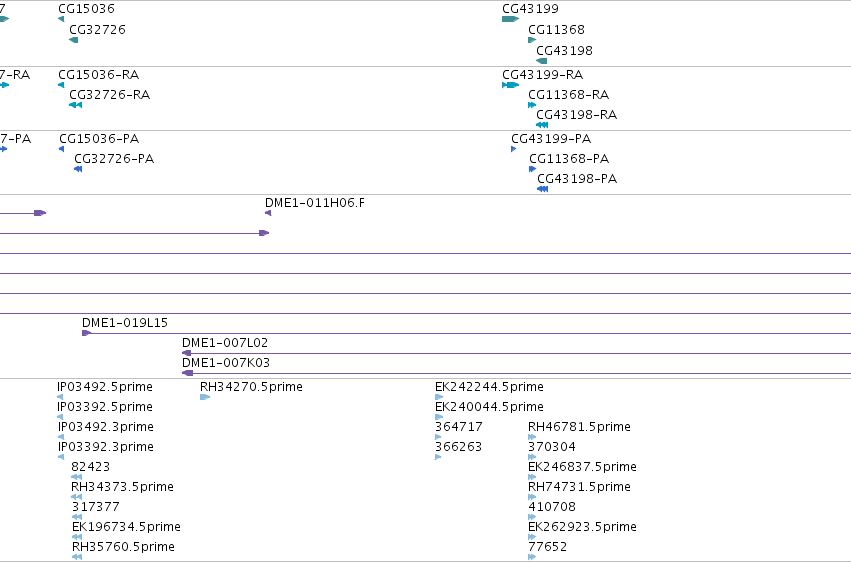Click the DME1-007K03 arrow end marker
851x562 pixels.
[188, 373]
